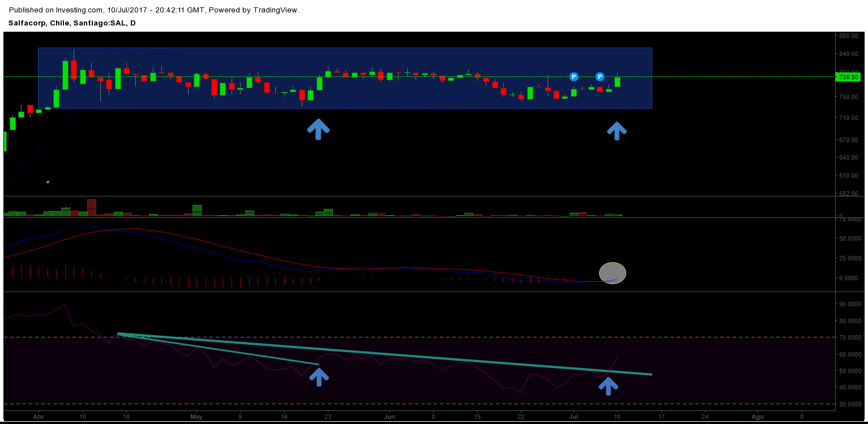Viewport: 868px width, 424px height.
Task: Click the 710.00 price axis label
Action: pyautogui.click(x=848, y=118)
